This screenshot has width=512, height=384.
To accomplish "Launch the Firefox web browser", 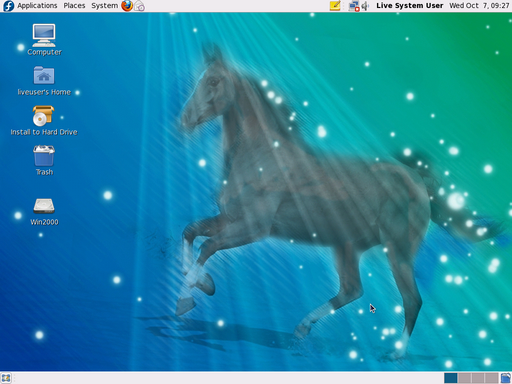I will [x=127, y=6].
